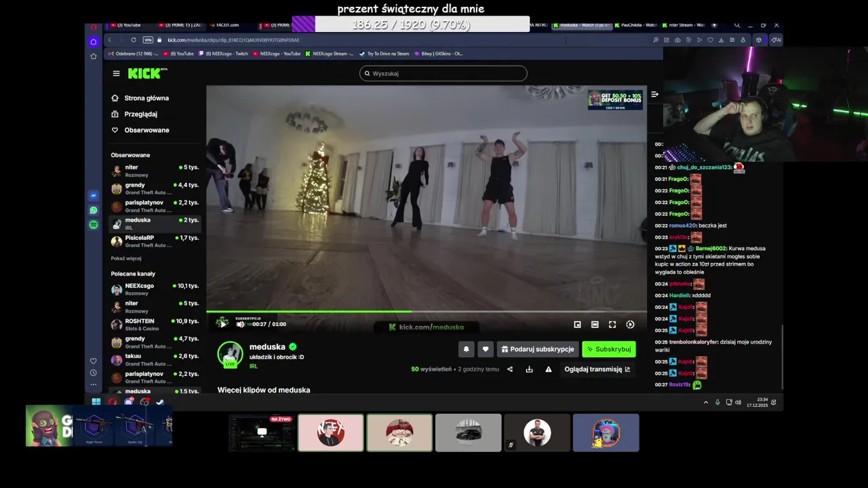Mute the clip volume
The height and width of the screenshot is (488, 868).
240,325
